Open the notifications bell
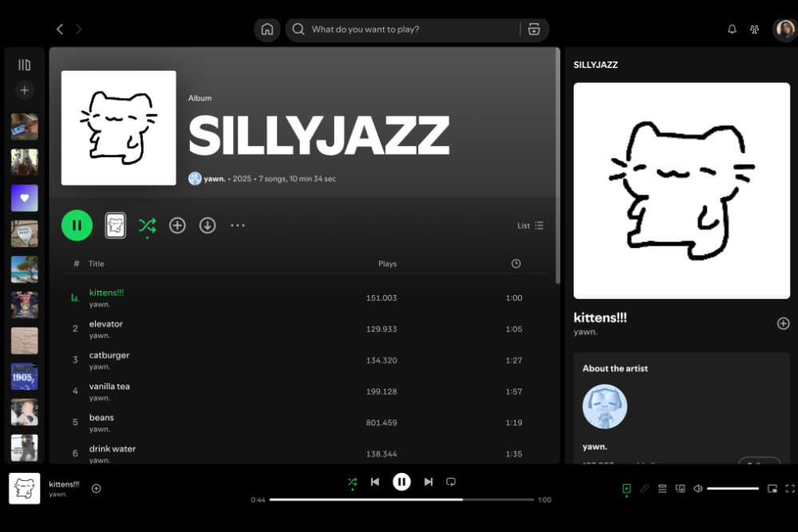 pos(732,30)
